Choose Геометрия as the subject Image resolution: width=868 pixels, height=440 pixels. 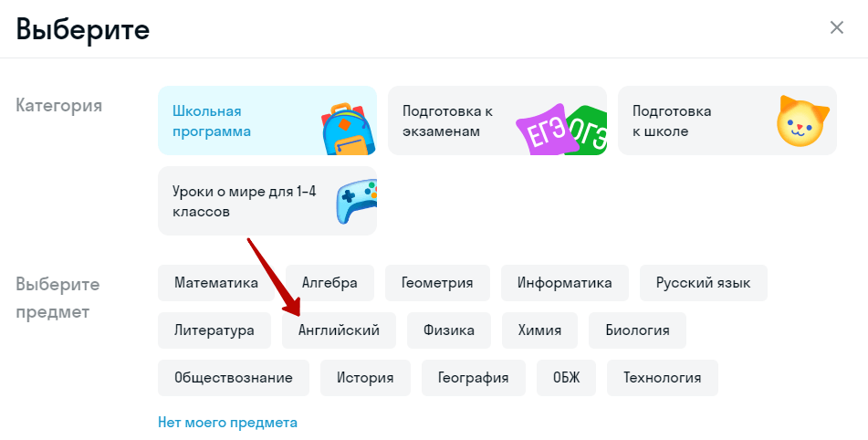(437, 283)
